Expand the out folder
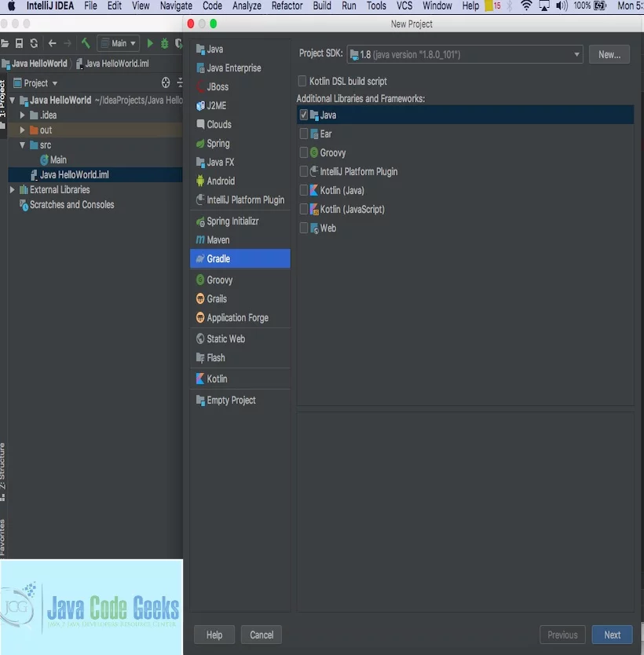 click(23, 130)
